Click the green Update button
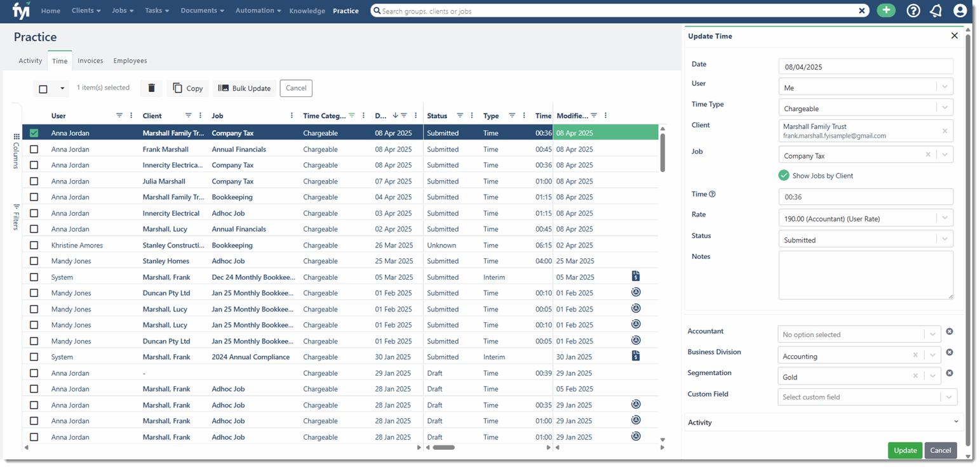The image size is (980, 467). click(x=905, y=451)
